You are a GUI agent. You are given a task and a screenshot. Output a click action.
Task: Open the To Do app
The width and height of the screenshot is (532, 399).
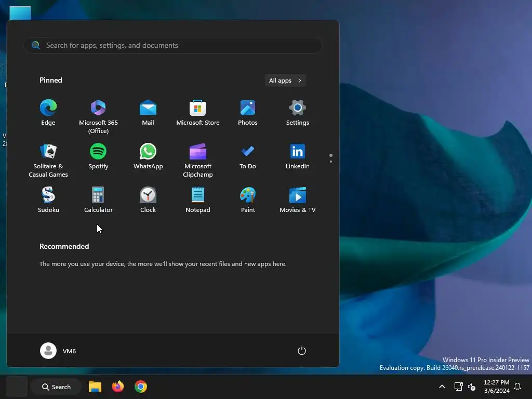(x=248, y=156)
